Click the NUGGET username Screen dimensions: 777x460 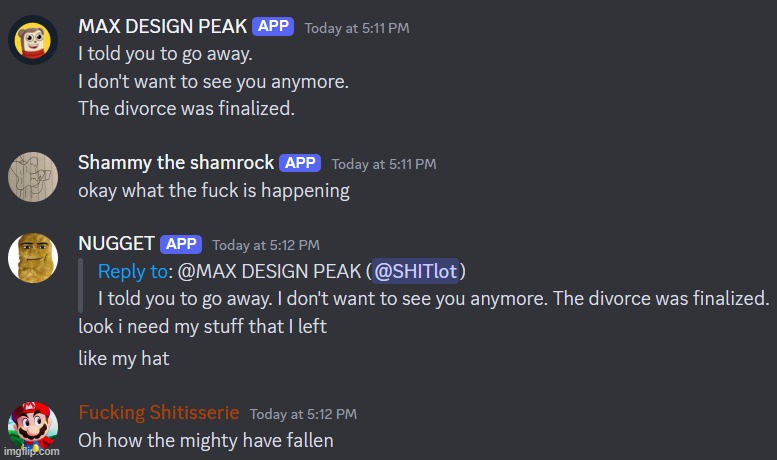pos(116,244)
